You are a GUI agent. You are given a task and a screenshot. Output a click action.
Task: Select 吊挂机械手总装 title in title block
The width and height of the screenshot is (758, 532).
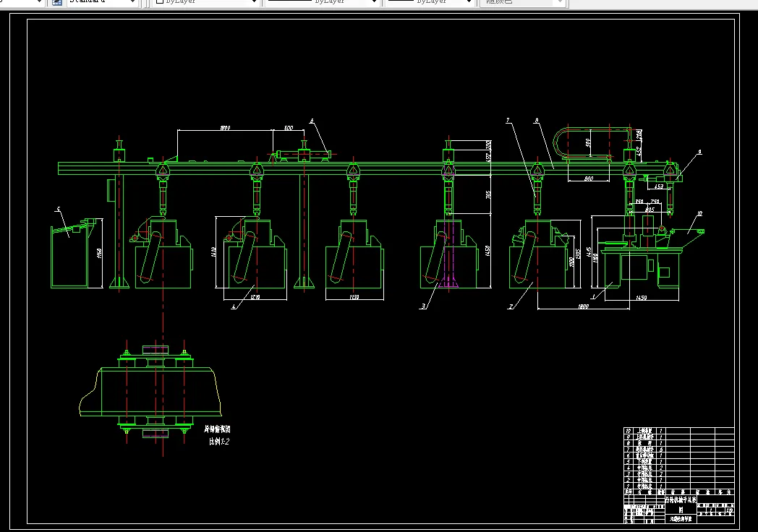(x=681, y=499)
